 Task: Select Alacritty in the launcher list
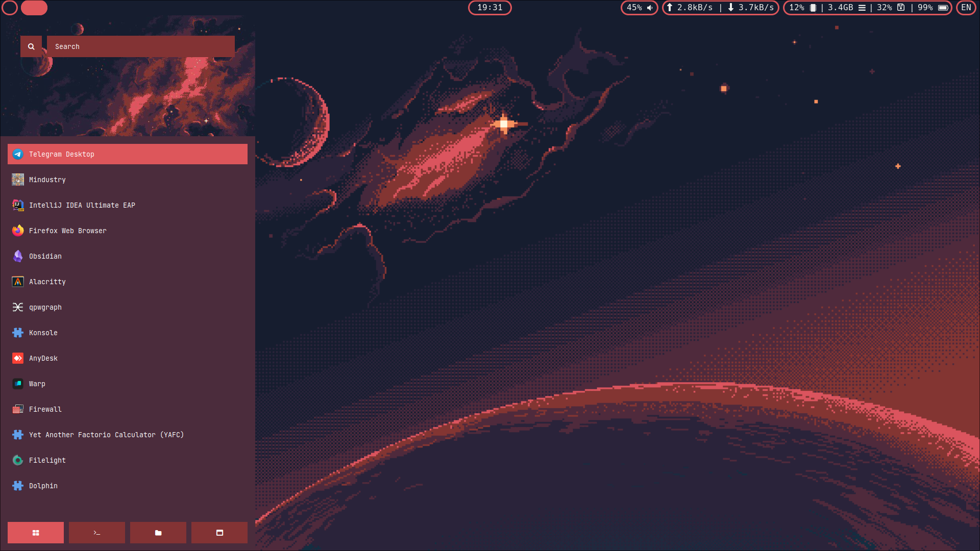pos(128,282)
